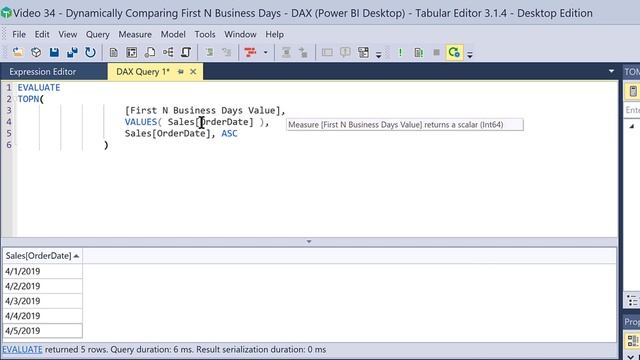Open the Measure menu
This screenshot has height=360, width=640.
[135, 34]
